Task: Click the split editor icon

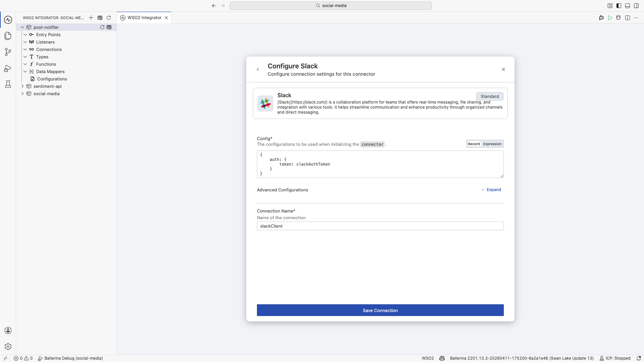Action: click(628, 18)
